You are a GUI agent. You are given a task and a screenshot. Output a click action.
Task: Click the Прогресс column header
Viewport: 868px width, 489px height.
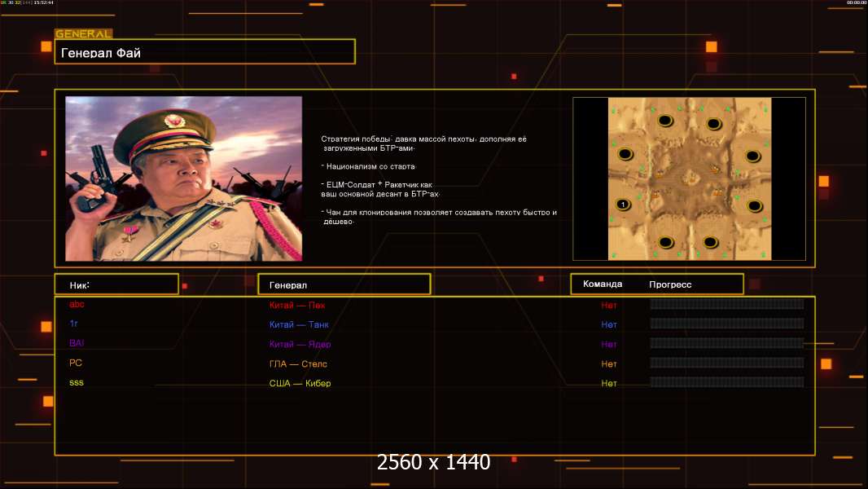pyautogui.click(x=670, y=284)
